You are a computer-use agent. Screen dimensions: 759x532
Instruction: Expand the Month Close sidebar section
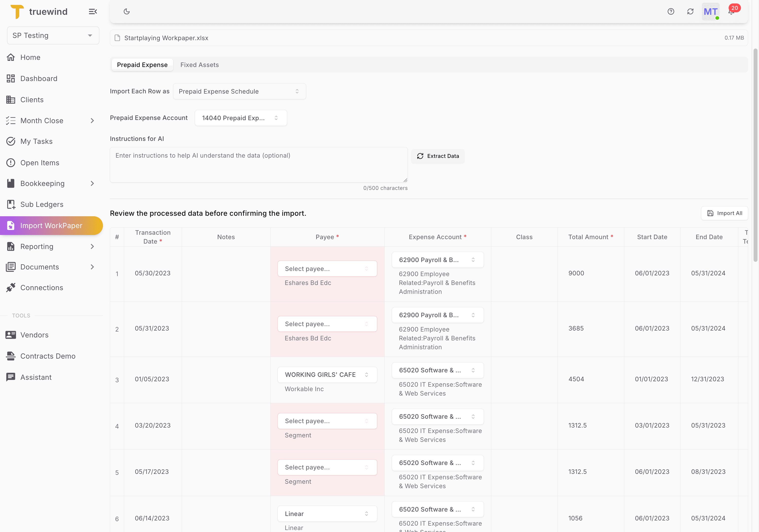42,120
